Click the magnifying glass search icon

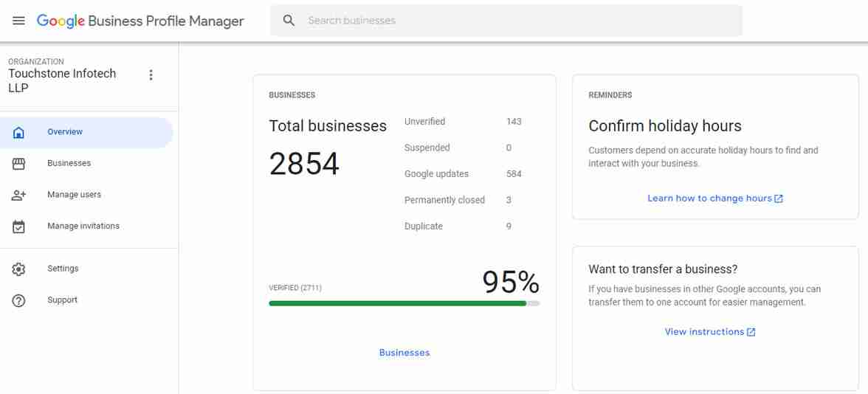click(x=289, y=21)
